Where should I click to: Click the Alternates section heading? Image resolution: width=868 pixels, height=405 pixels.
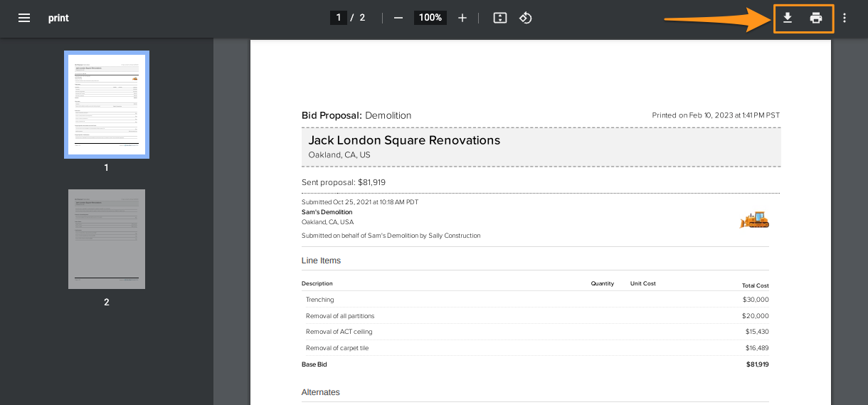(321, 392)
